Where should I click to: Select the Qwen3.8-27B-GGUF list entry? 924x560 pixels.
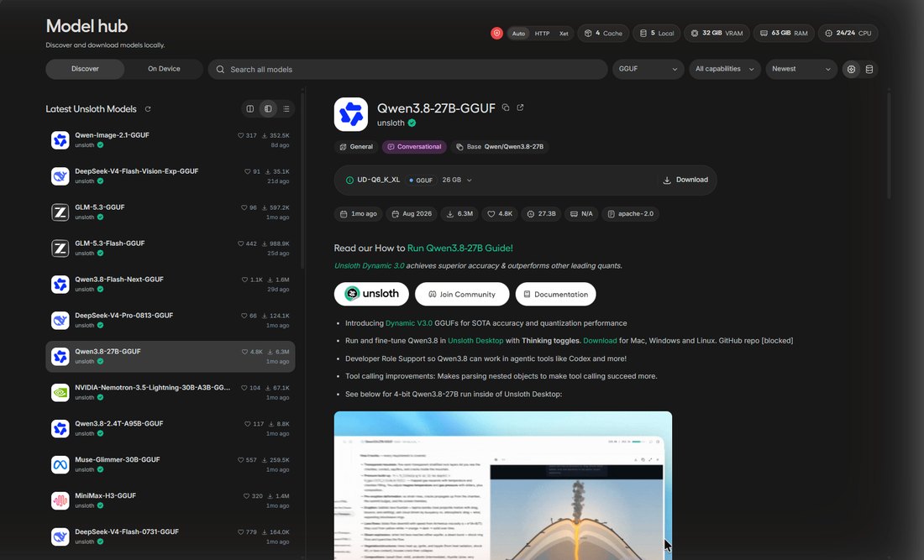(x=171, y=356)
